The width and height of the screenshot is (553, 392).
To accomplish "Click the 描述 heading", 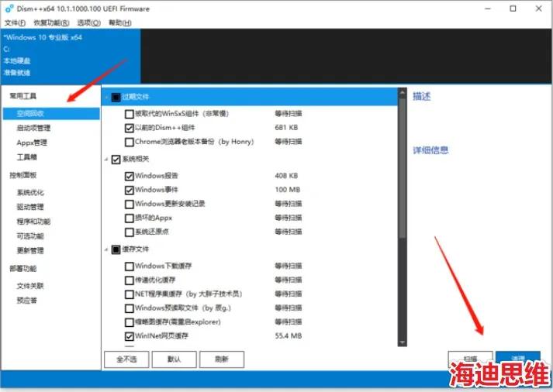I will pyautogui.click(x=422, y=96).
